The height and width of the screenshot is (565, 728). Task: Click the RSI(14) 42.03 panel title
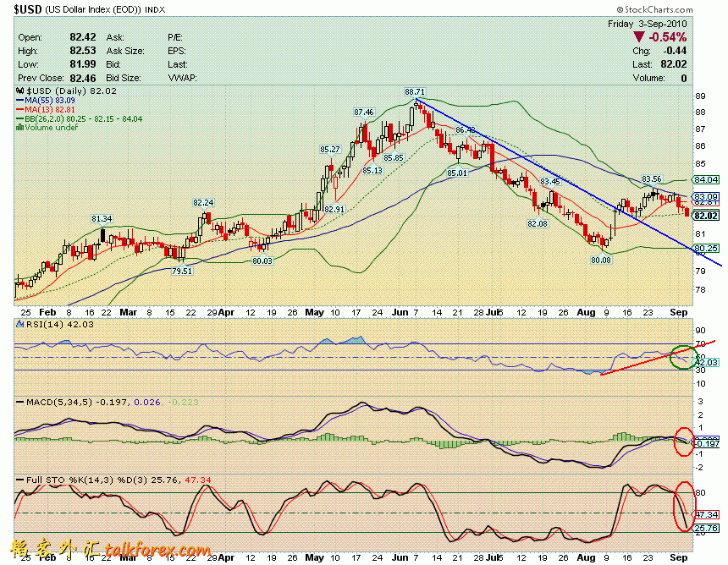pyautogui.click(x=59, y=324)
